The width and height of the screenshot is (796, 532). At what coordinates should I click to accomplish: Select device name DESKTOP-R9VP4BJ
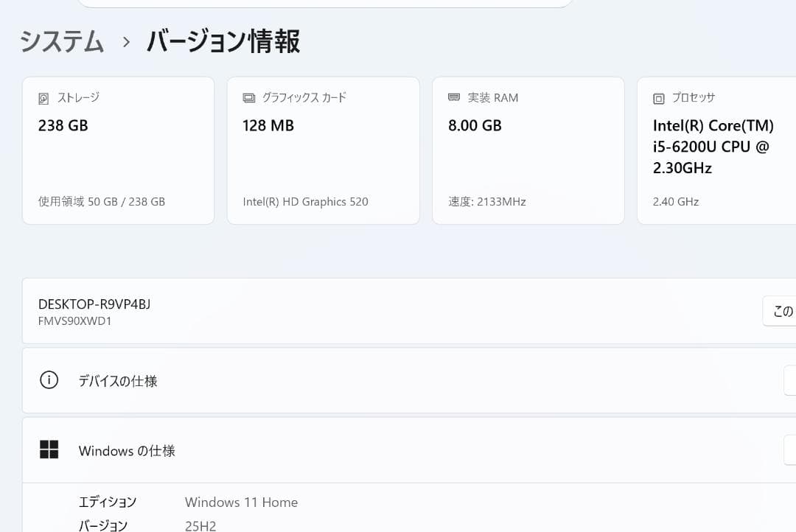coord(94,304)
